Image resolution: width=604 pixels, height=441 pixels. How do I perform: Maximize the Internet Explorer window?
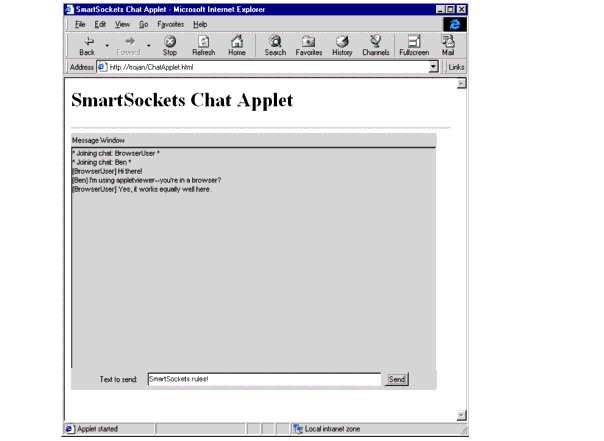450,9
